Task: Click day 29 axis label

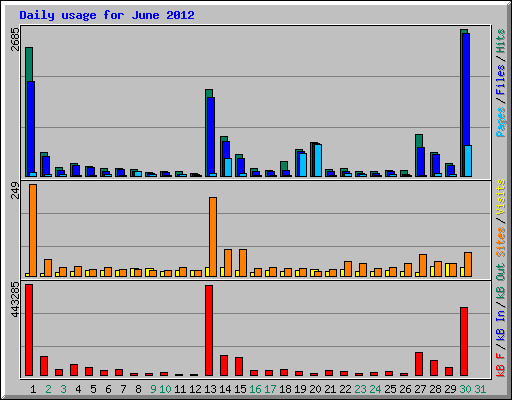Action: coord(450,389)
